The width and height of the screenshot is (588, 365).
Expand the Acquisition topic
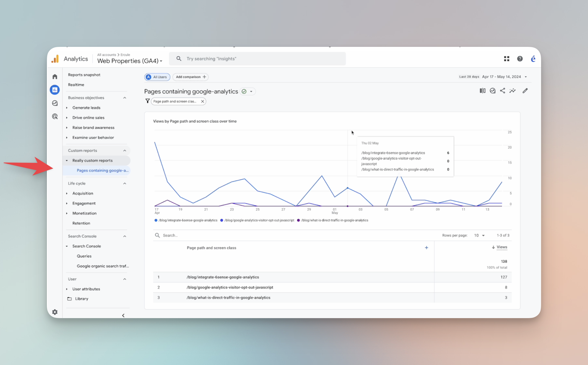coord(67,193)
